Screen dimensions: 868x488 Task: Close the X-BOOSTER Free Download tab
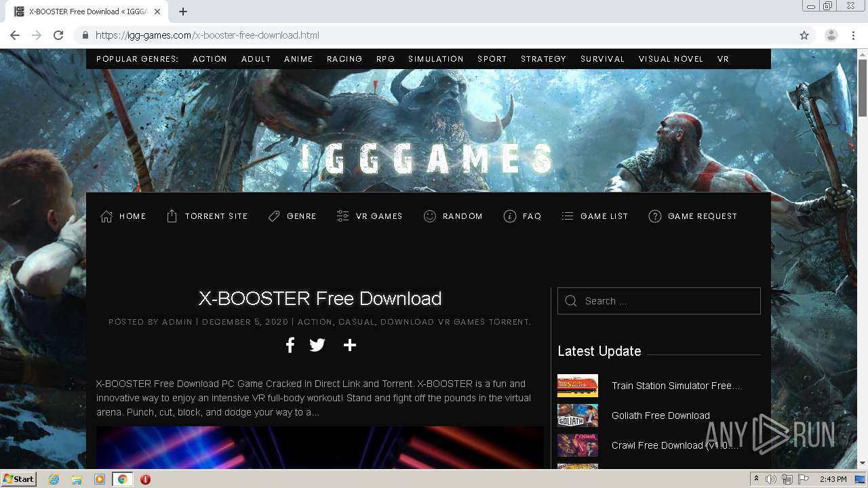157,12
